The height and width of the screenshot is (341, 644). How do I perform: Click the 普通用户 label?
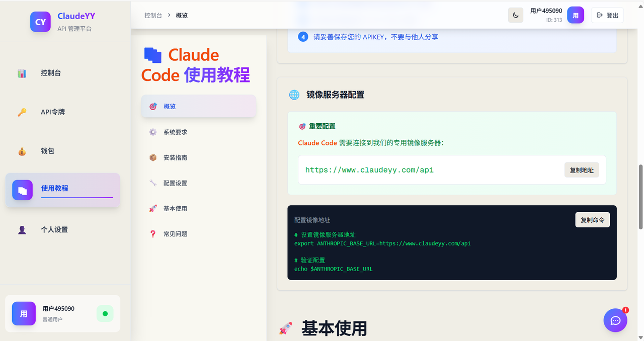[x=52, y=319]
